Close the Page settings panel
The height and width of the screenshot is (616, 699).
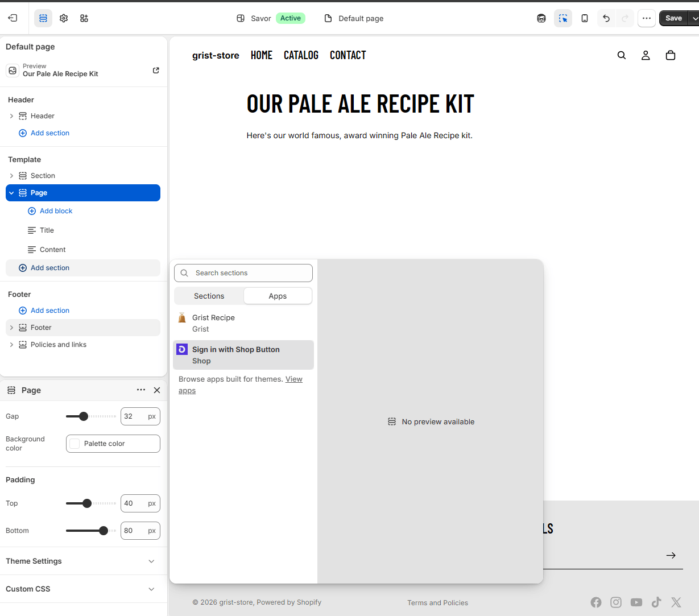tap(157, 390)
